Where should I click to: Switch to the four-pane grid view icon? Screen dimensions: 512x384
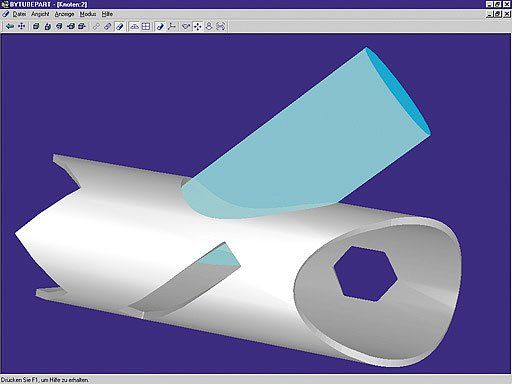146,26
